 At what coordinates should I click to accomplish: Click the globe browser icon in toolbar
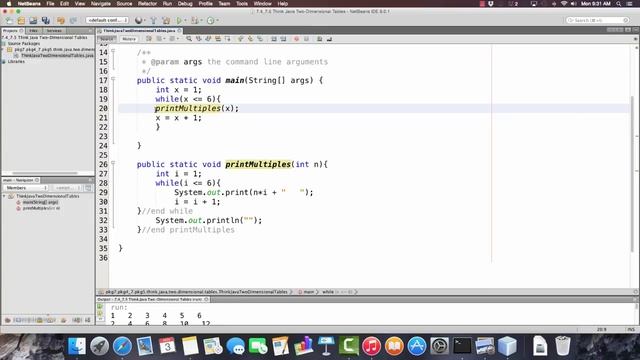point(138,20)
